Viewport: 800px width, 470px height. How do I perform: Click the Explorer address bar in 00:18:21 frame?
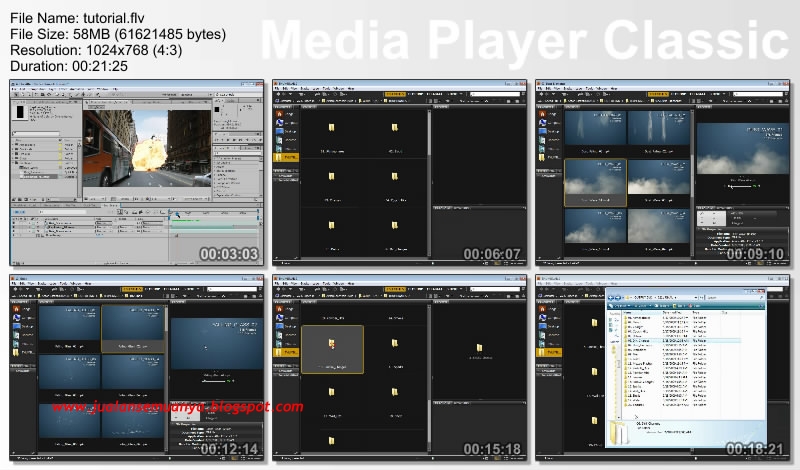pyautogui.click(x=661, y=297)
